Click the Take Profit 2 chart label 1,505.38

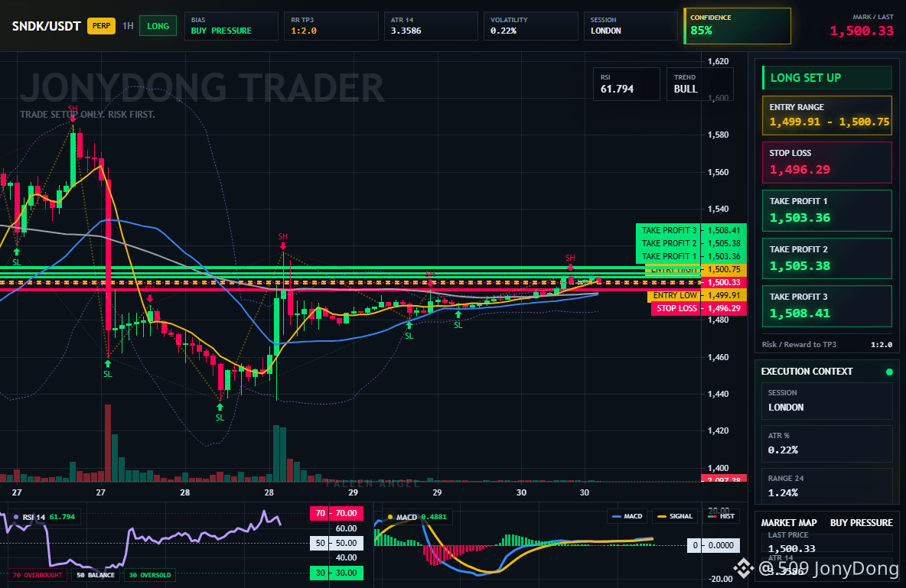click(691, 243)
